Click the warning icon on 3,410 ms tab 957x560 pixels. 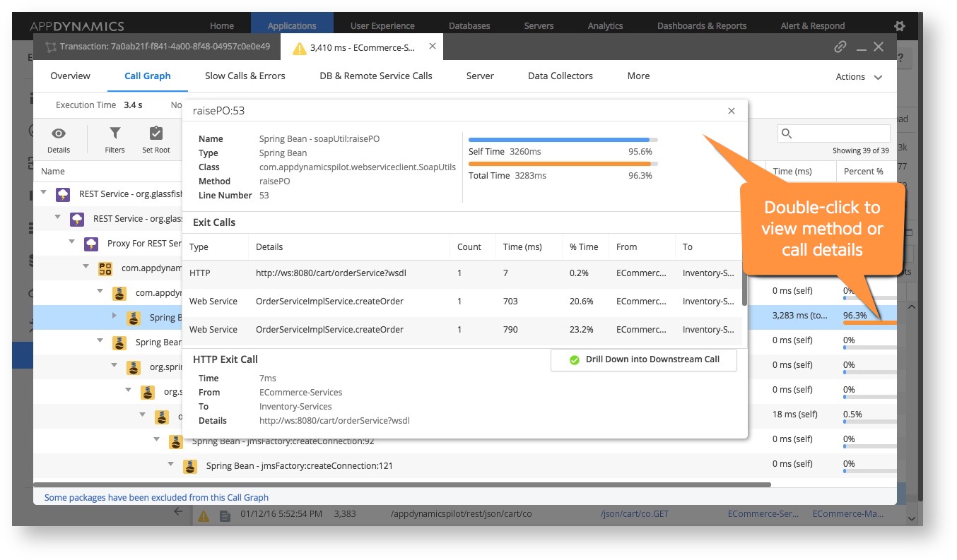pyautogui.click(x=300, y=48)
